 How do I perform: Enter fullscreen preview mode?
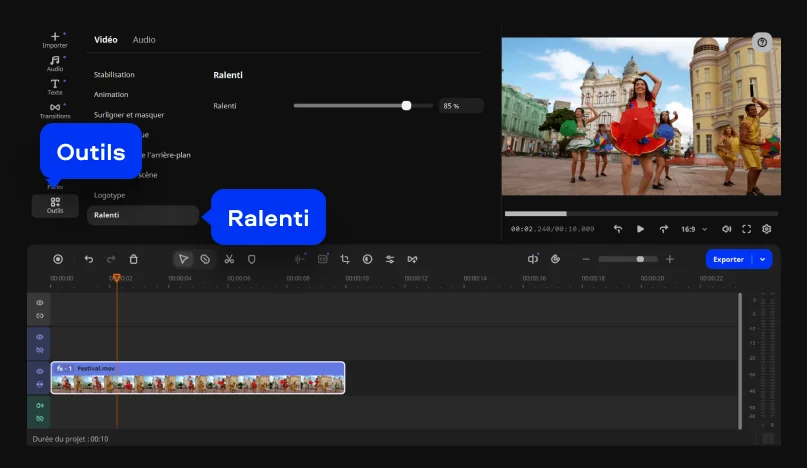point(746,229)
